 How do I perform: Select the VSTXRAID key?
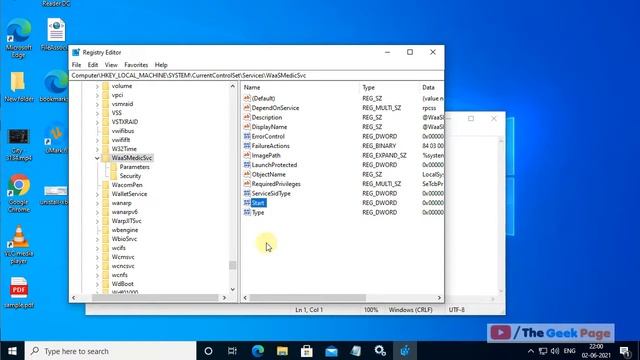point(124,122)
